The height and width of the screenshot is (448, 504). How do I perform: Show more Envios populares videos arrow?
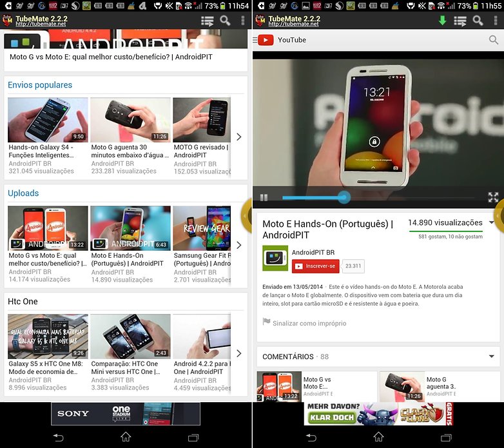(x=239, y=137)
